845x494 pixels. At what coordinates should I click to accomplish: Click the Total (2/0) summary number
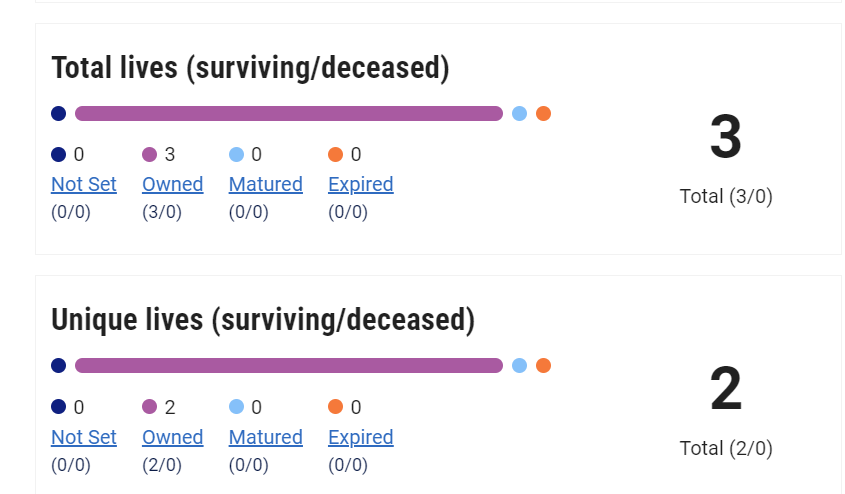coord(725,390)
